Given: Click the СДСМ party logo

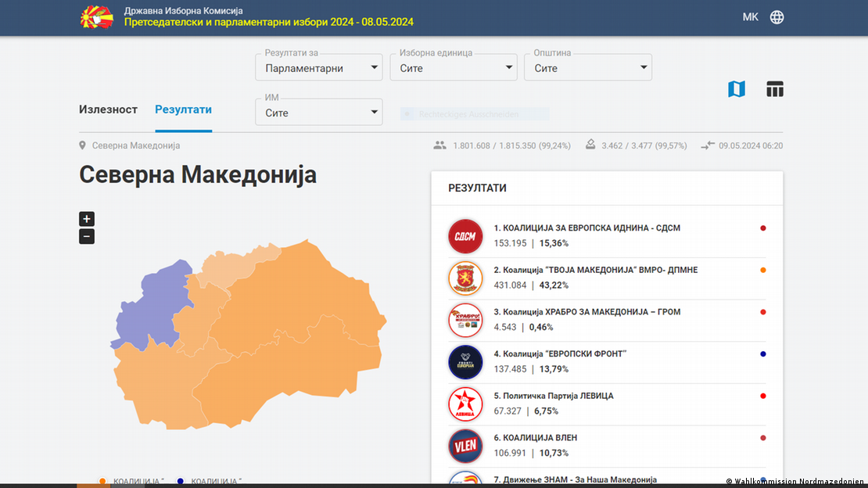Looking at the screenshot, I should point(465,236).
